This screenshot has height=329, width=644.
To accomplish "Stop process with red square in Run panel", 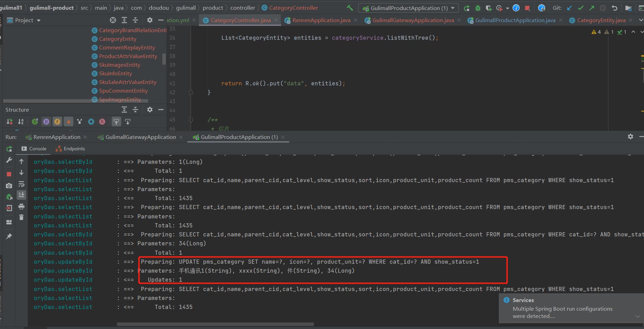I will (9, 174).
